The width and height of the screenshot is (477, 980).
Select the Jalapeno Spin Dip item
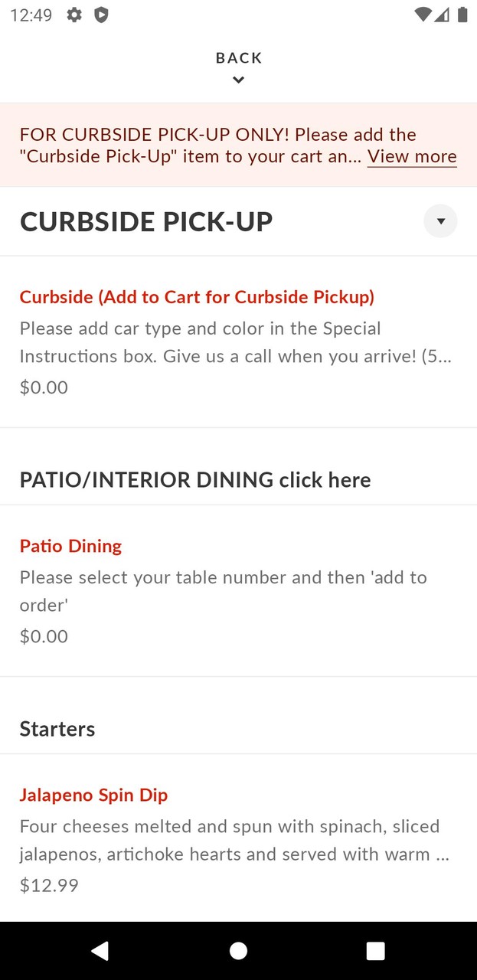[93, 795]
